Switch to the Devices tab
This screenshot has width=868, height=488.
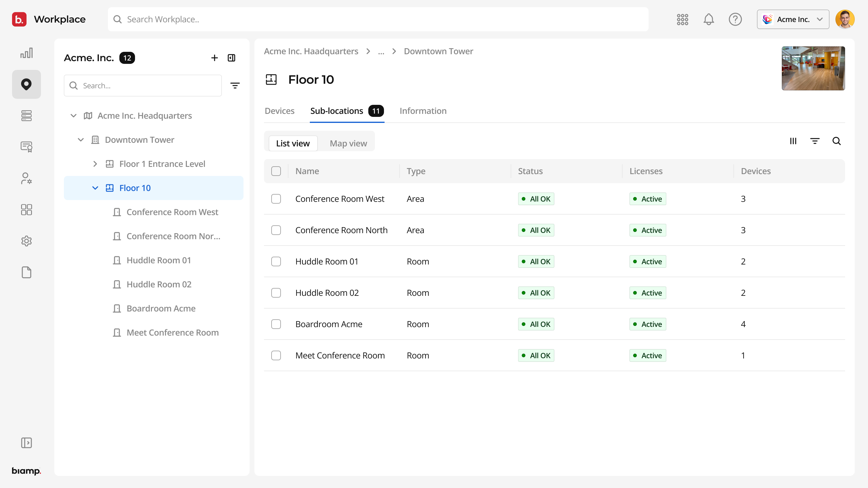pyautogui.click(x=279, y=111)
